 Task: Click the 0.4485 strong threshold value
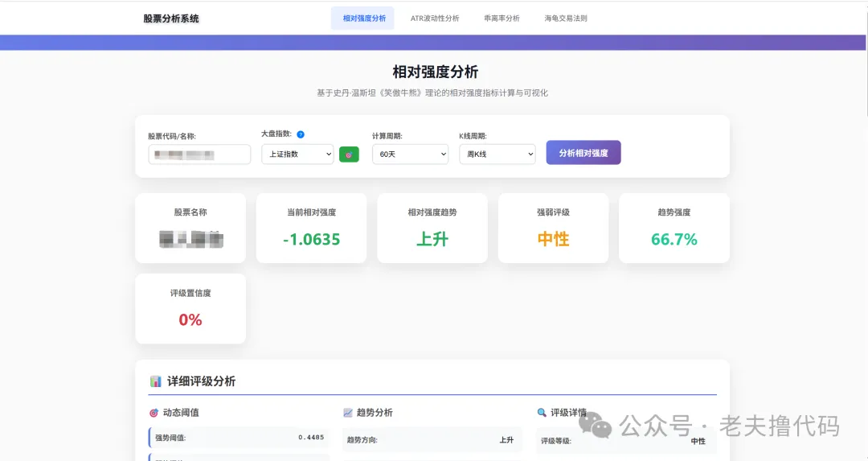(311, 437)
